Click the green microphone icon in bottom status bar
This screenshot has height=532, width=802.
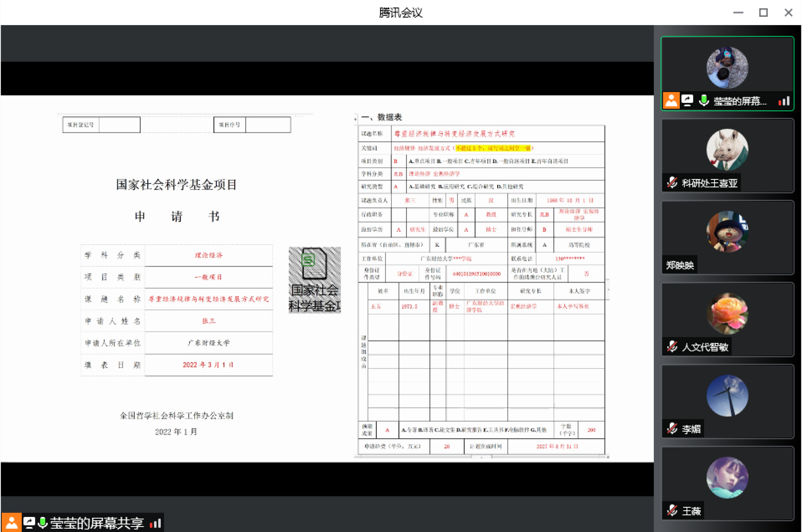[x=42, y=523]
